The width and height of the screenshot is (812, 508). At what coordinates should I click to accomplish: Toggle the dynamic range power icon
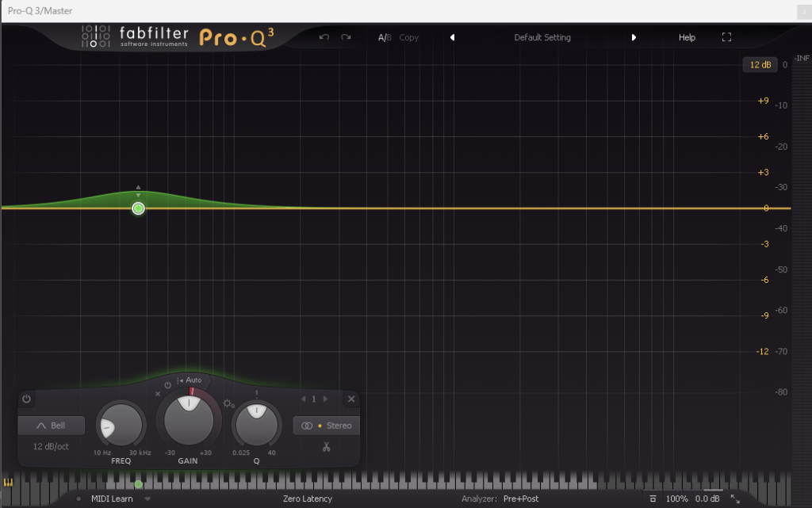[168, 385]
